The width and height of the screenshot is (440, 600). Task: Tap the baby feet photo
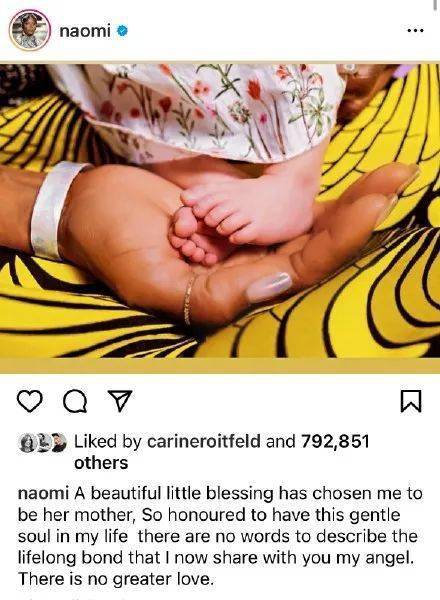pos(220,212)
